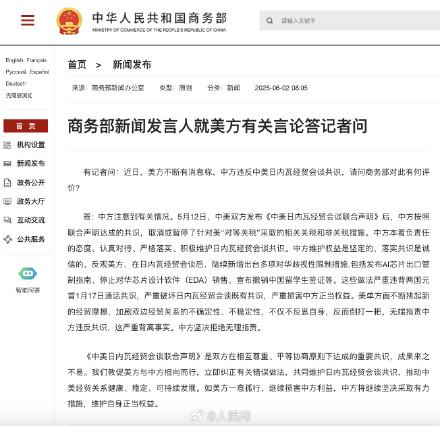The height and width of the screenshot is (426, 440).
Task: Click the search magnifier icon
Action: click(269, 21)
